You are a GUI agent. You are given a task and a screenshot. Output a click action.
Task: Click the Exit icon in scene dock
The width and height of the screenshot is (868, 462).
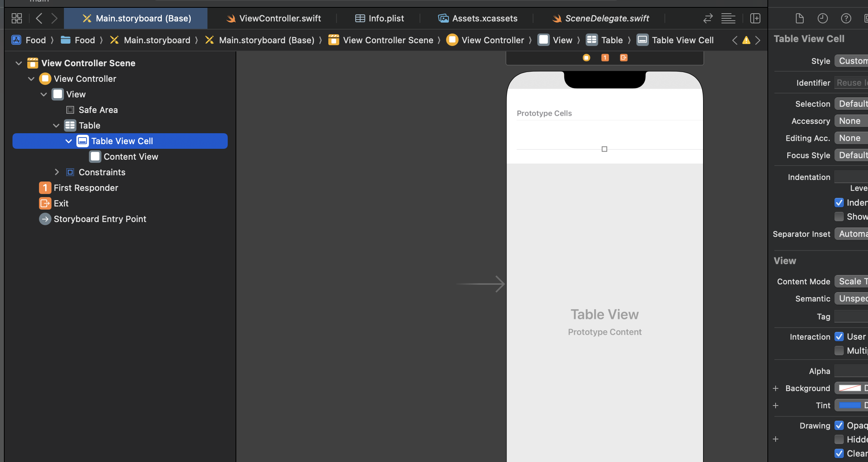coord(624,58)
